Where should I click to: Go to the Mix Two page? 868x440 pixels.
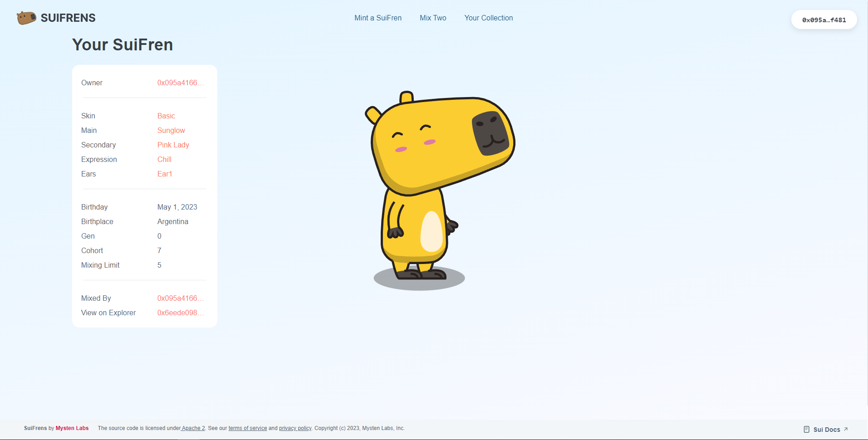433,18
